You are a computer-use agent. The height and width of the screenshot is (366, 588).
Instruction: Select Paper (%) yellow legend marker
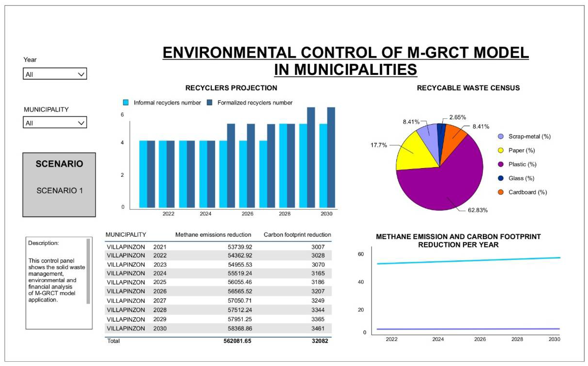click(501, 151)
